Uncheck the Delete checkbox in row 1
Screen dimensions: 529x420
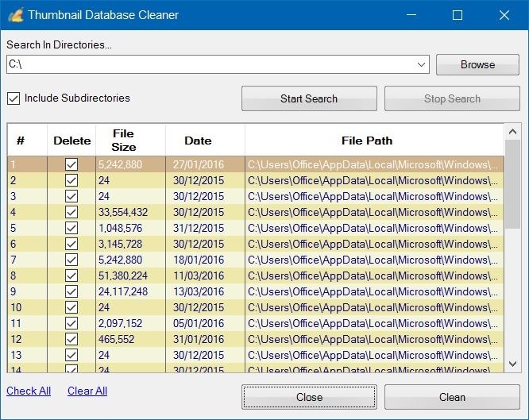[x=71, y=164]
